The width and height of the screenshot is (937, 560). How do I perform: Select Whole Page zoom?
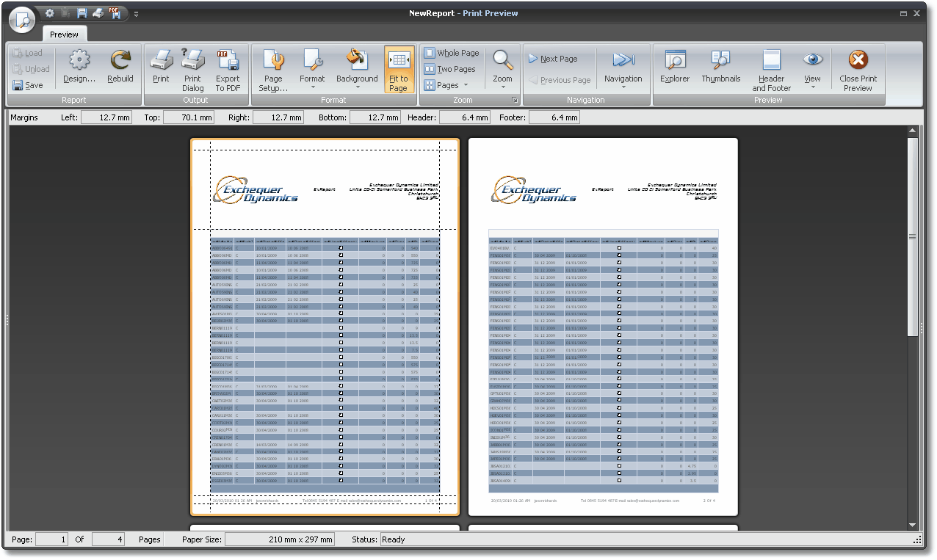(x=452, y=53)
